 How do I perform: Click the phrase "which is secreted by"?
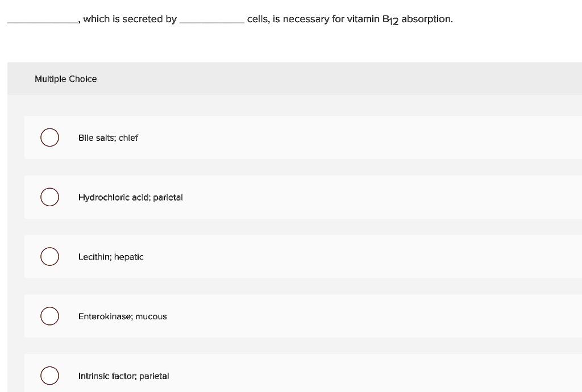click(130, 19)
